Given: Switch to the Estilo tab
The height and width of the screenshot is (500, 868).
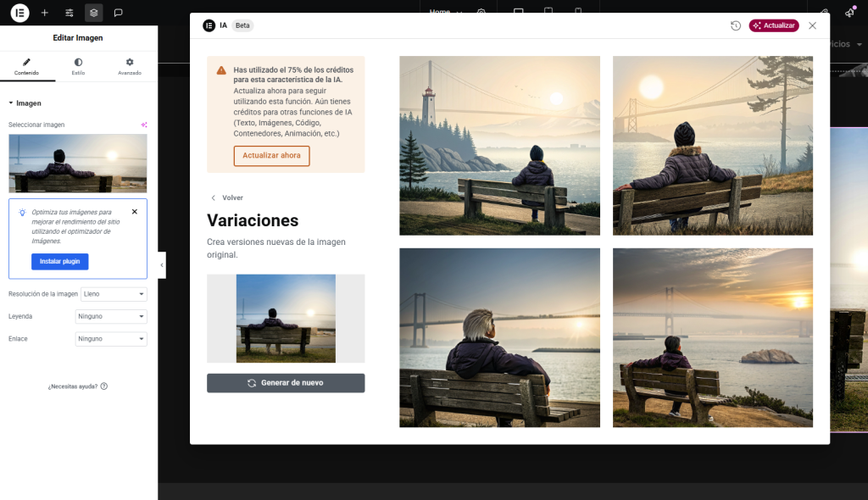Looking at the screenshot, I should (x=78, y=66).
